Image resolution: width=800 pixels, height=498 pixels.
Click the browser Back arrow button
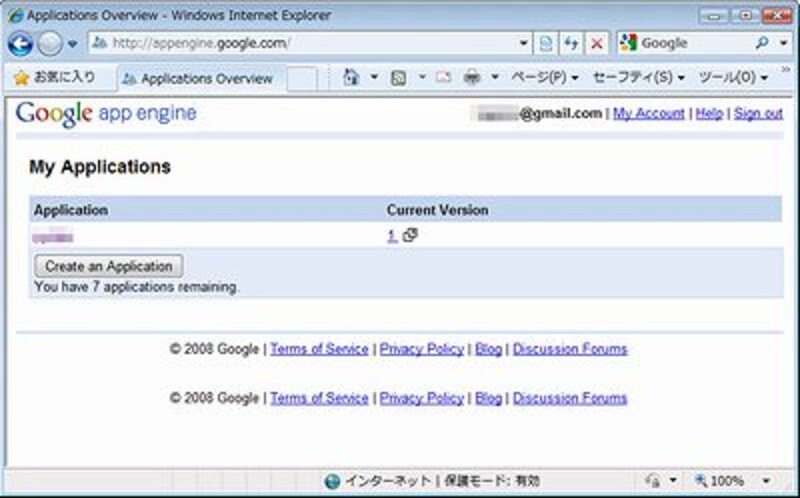tap(20, 44)
